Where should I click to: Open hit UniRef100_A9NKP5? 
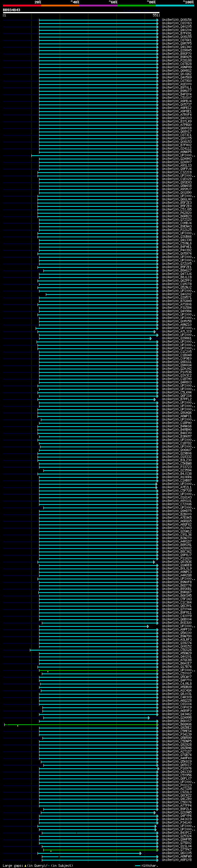click(x=176, y=151)
